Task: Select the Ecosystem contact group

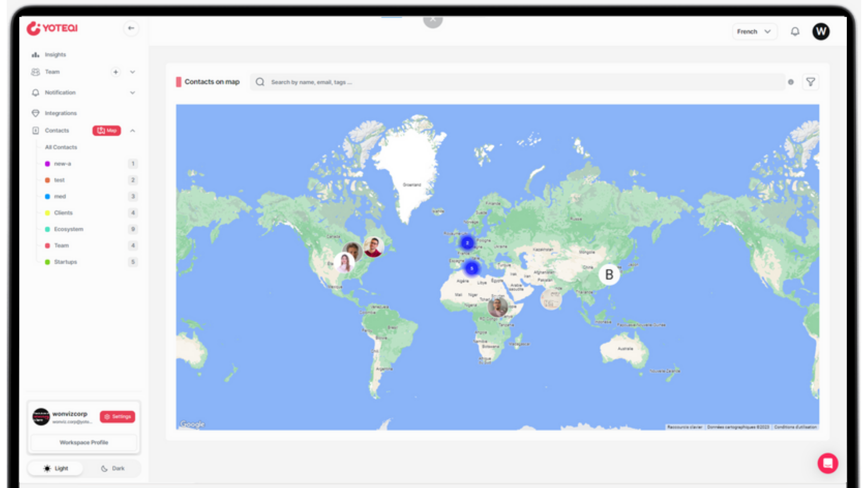Action: coord(68,229)
